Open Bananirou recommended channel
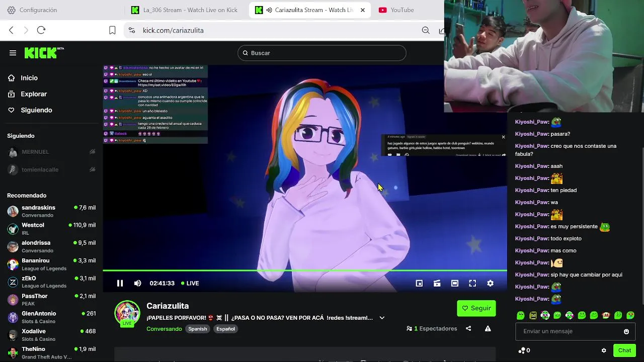The image size is (644, 362). 51,264
